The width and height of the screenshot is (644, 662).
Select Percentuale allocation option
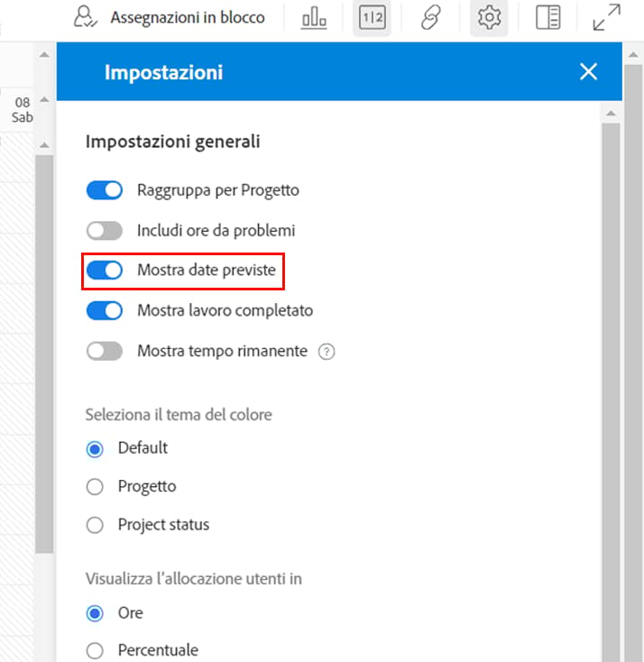(x=95, y=650)
